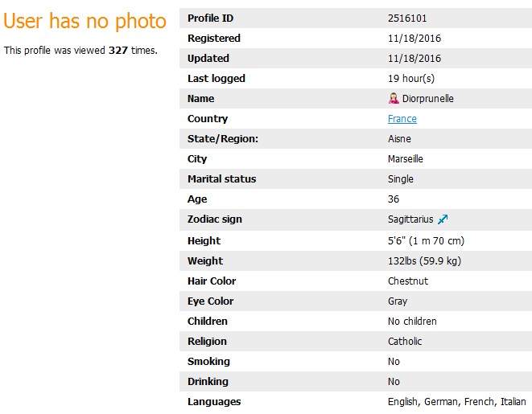
Task: Click the female avatar icon beside Diorprunelle
Action: [x=394, y=98]
